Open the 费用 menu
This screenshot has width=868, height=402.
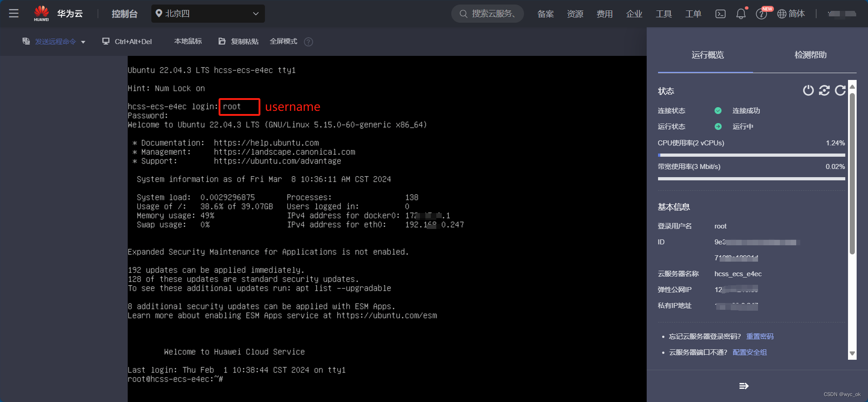tap(604, 14)
